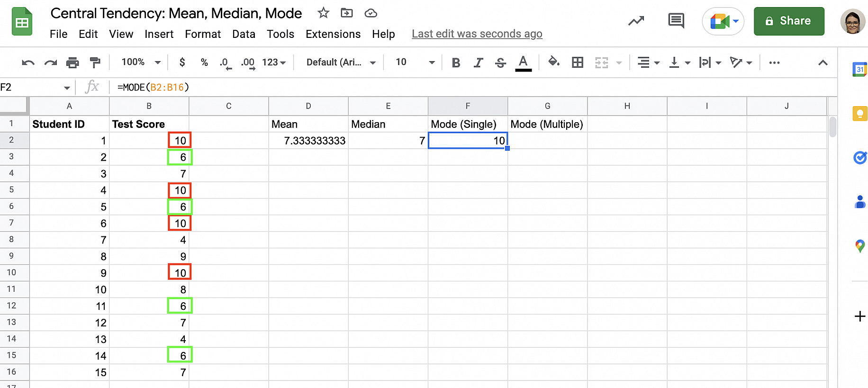Click the Redo arrow icon

51,63
